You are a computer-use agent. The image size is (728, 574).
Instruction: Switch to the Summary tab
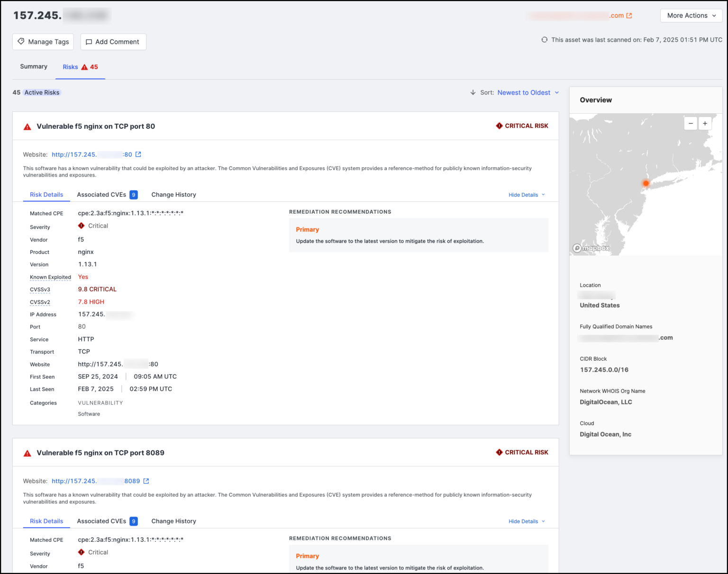(x=34, y=67)
